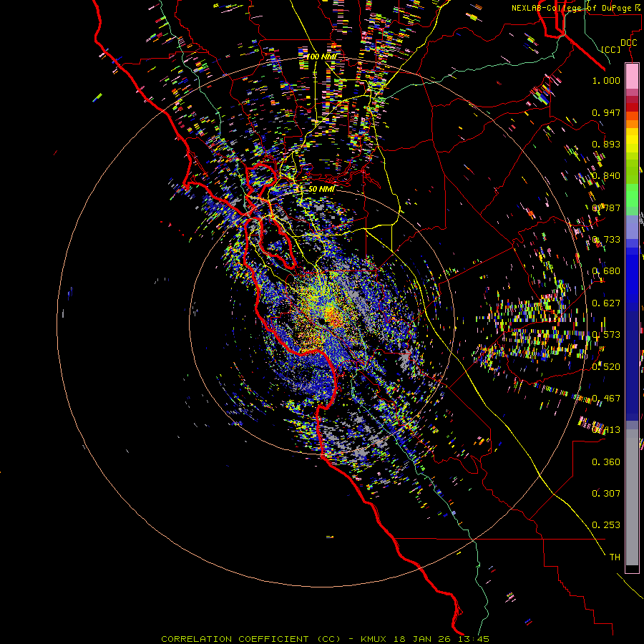Screen dimensions: 644x644
Task: Click the DCC label above the color scale
Action: 628,43
